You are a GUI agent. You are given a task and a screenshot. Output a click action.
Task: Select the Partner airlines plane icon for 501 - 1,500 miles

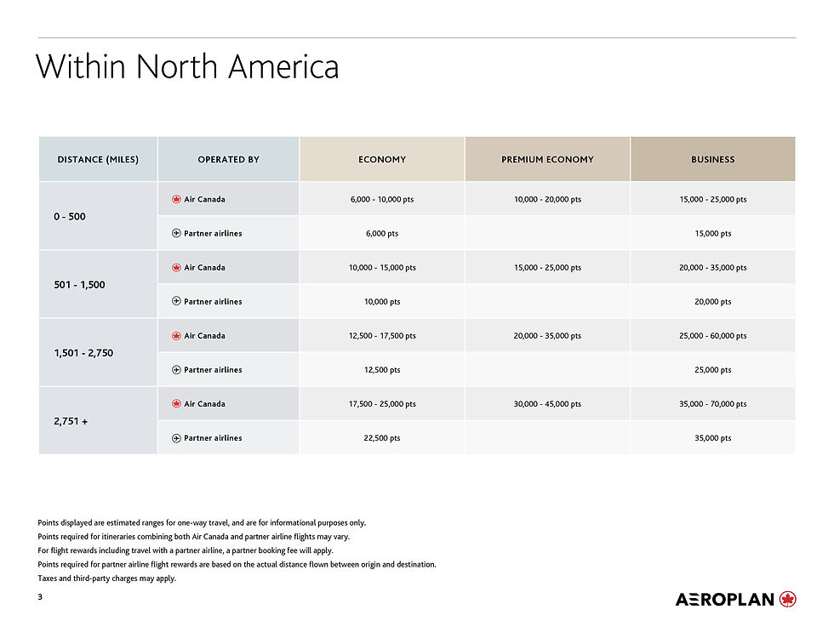[x=176, y=301]
